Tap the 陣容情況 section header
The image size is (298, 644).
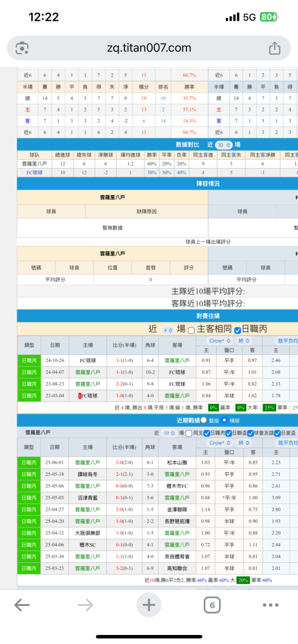(x=208, y=183)
